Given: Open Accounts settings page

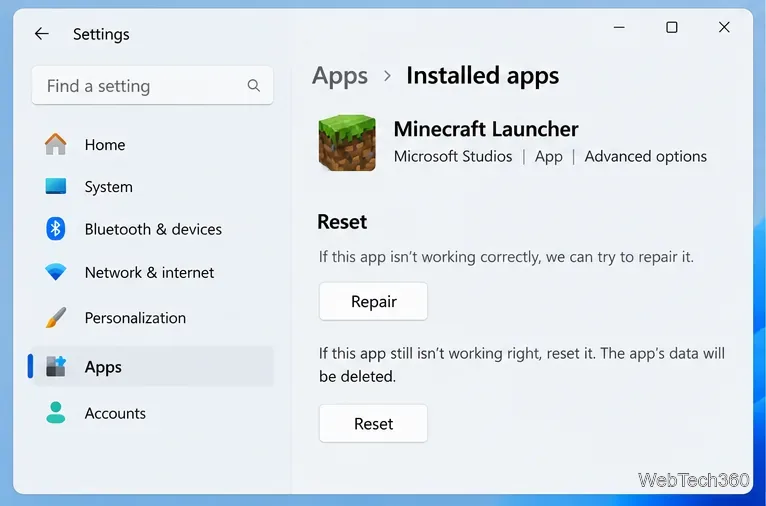Looking at the screenshot, I should 152,413.
